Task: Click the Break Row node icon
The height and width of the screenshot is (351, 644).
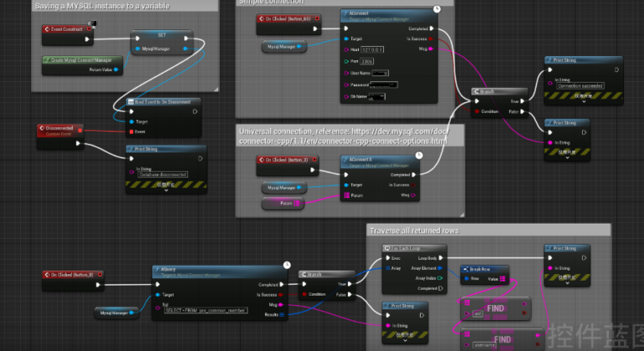Action: tap(465, 269)
